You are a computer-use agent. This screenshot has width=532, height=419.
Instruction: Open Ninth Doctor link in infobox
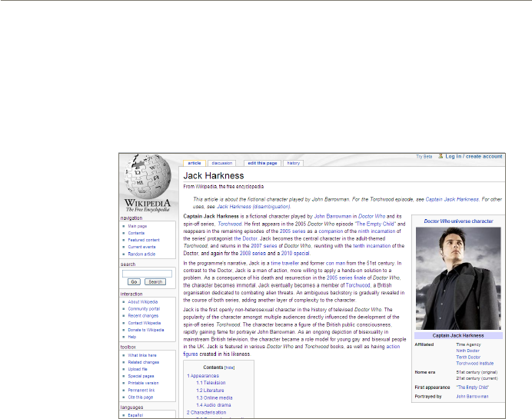(468, 351)
